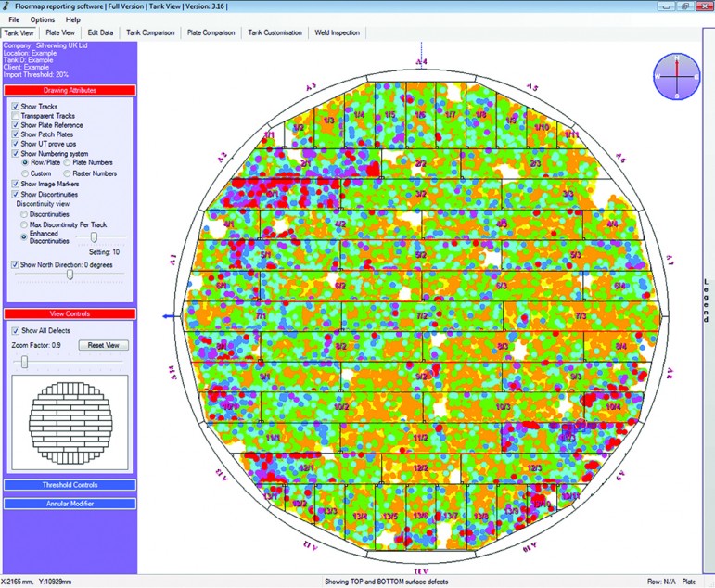Uncheck Show Patch Plates

[15, 134]
